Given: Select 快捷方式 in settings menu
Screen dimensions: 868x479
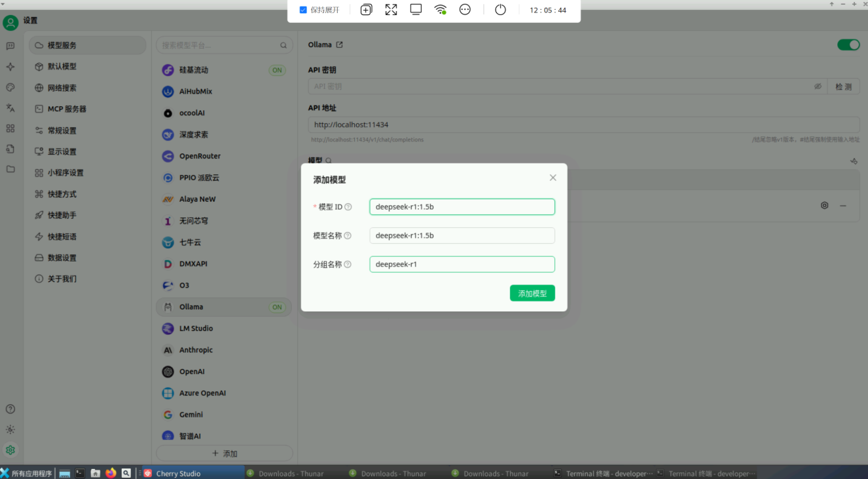Looking at the screenshot, I should point(88,194).
